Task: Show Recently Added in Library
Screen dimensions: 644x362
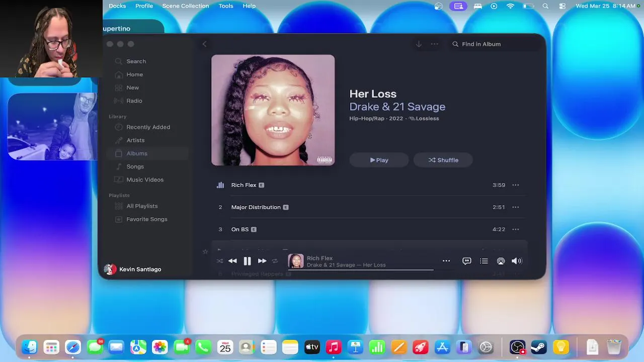Action: 148,127
